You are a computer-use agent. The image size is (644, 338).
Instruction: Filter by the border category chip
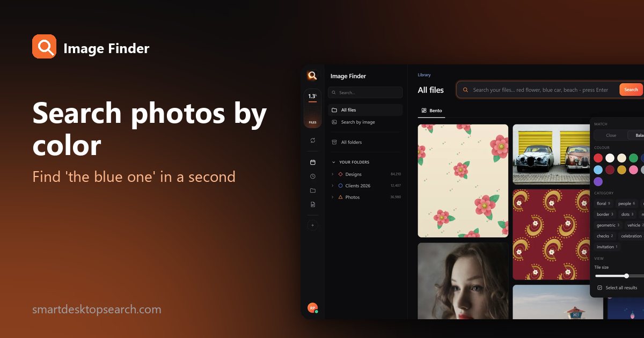605,215
